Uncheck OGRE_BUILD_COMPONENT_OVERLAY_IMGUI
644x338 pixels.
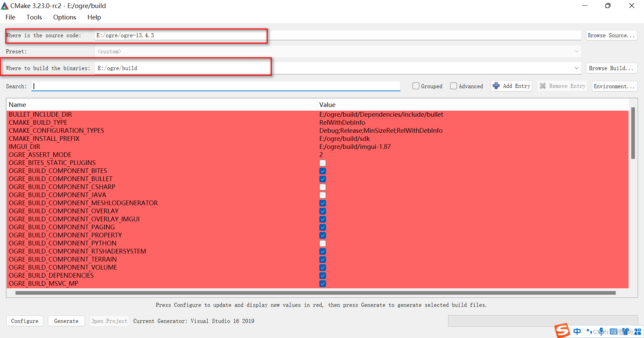(x=323, y=219)
